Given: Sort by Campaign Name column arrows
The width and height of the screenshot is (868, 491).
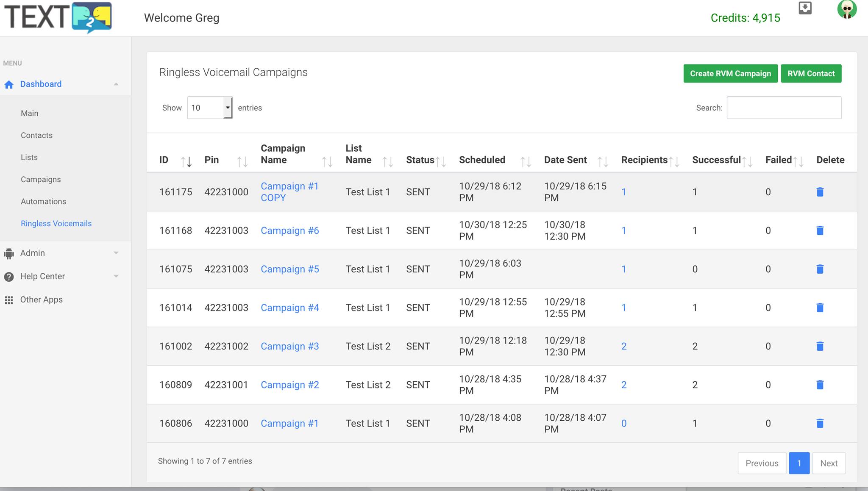Looking at the screenshot, I should 327,161.
